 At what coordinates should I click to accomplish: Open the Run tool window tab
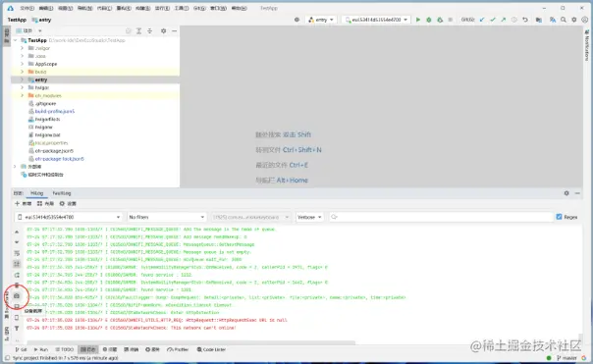tap(41, 349)
